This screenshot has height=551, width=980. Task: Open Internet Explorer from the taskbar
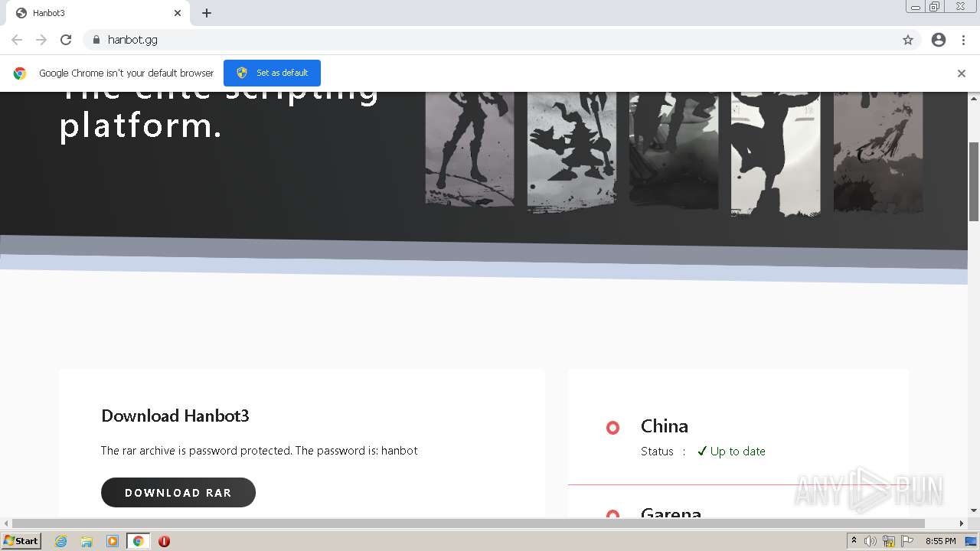coord(60,541)
